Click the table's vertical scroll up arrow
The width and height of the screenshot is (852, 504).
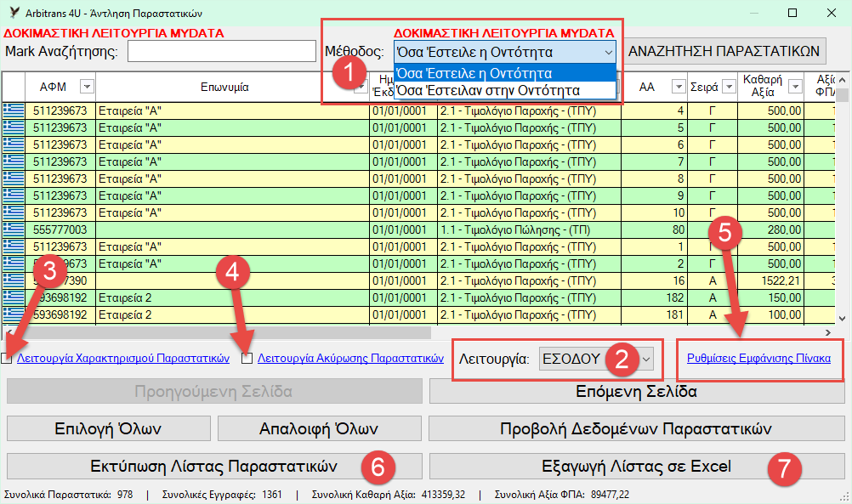[842, 81]
